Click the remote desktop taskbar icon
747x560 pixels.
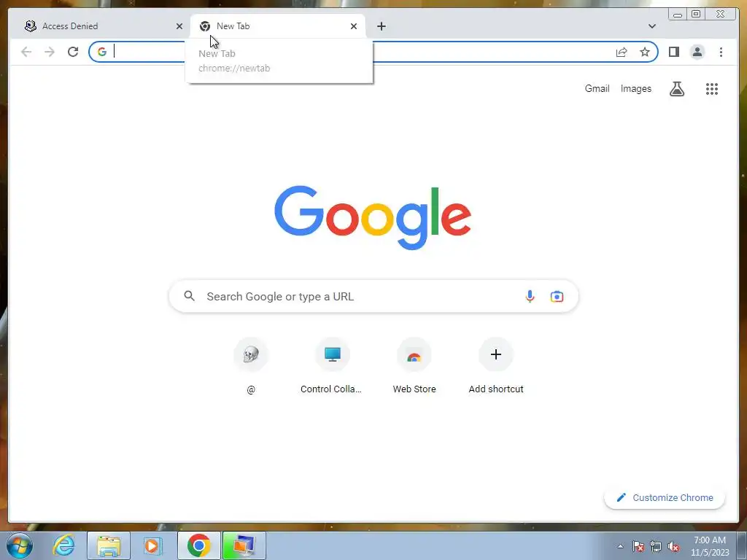click(244, 545)
